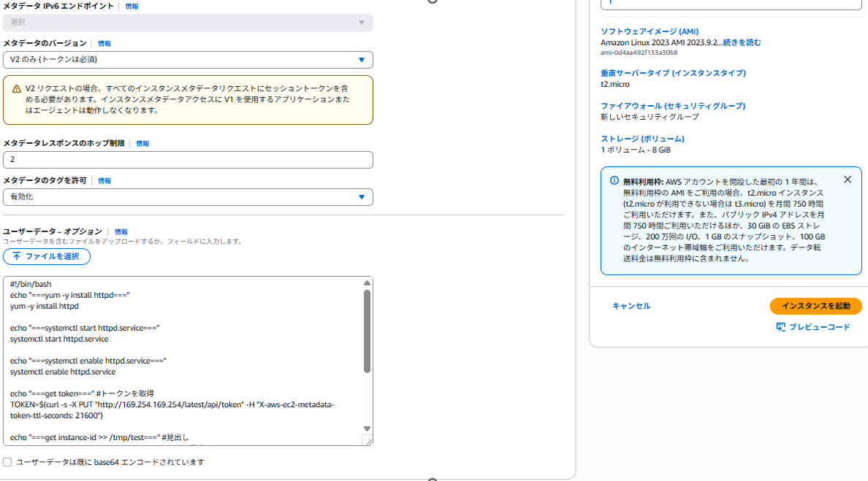Click the warning icon in the V2 notice box
868x481 pixels.
(15, 88)
